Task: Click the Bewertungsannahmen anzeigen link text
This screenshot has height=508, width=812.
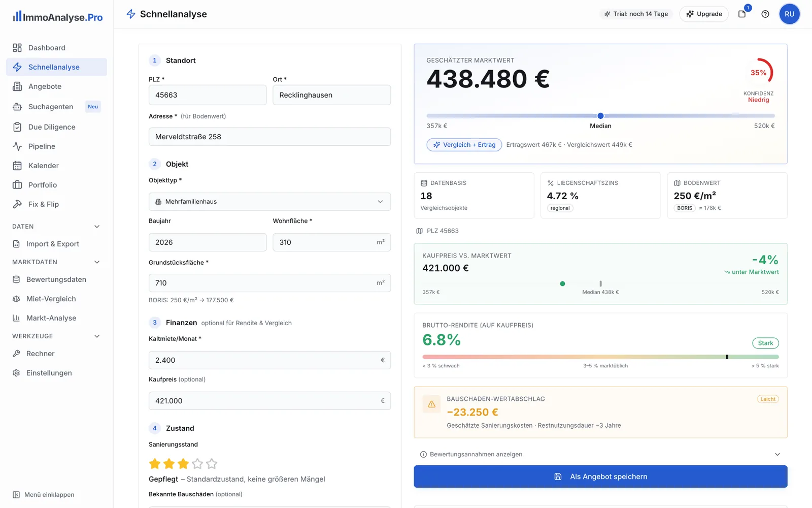Action: click(x=476, y=454)
